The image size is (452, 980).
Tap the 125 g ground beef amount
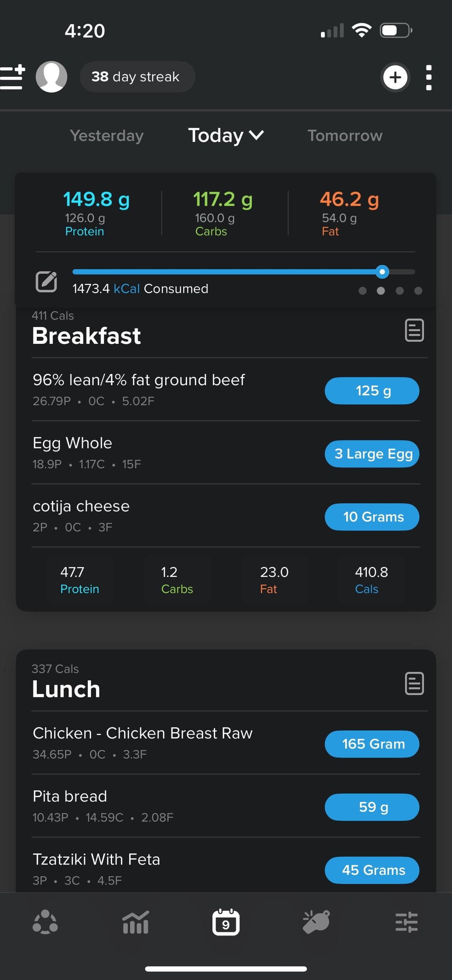tap(372, 391)
